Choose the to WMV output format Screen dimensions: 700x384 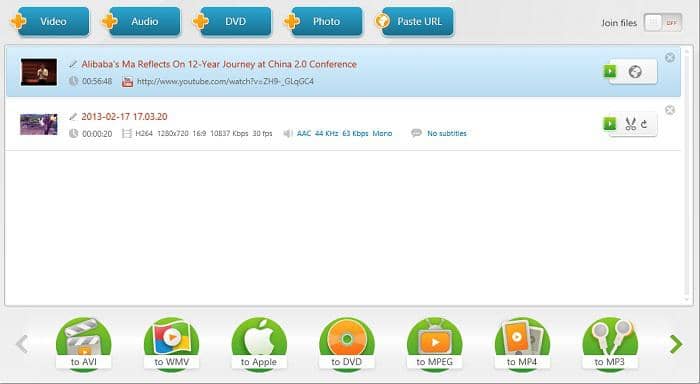tap(171, 343)
